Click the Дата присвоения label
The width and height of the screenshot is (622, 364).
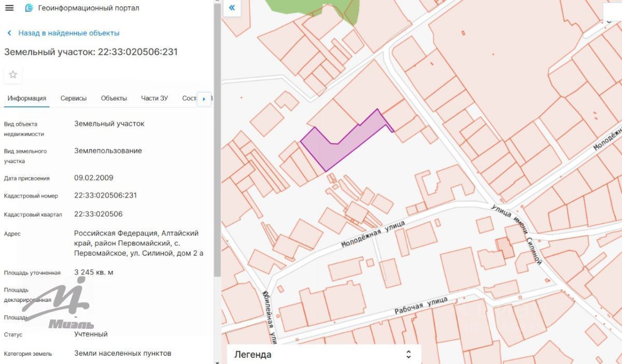point(27,178)
